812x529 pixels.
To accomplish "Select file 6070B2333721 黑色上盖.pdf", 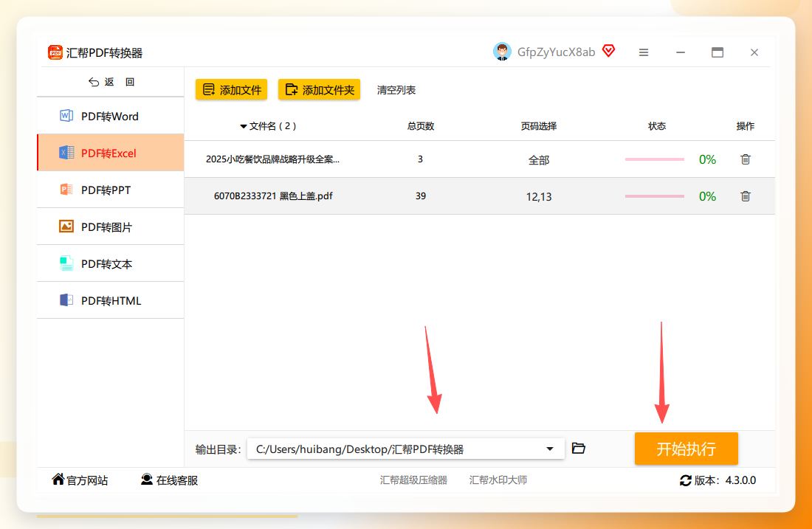I will (x=273, y=196).
